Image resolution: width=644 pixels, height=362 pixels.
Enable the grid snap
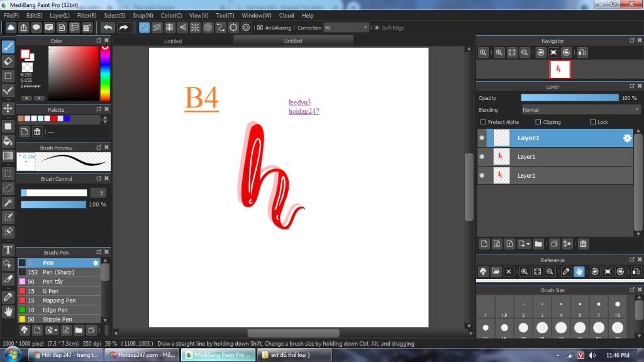click(170, 28)
